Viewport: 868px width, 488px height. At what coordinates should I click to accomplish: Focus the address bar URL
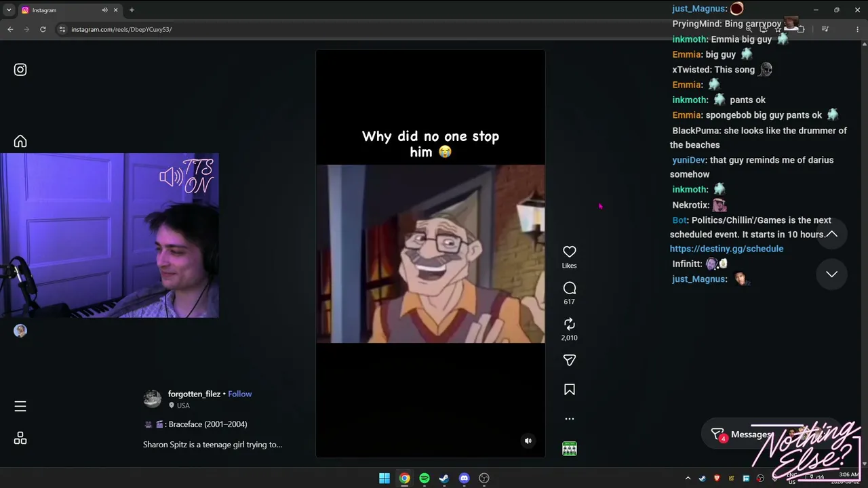tap(121, 29)
